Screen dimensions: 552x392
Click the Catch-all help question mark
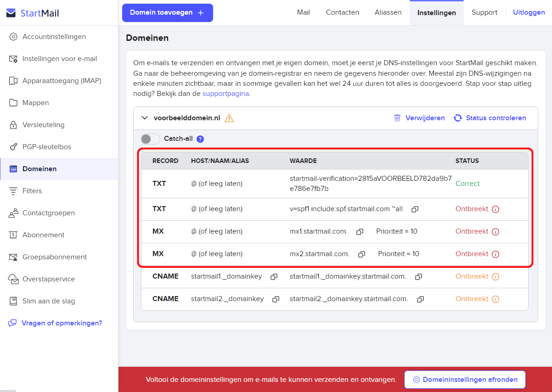(200, 139)
